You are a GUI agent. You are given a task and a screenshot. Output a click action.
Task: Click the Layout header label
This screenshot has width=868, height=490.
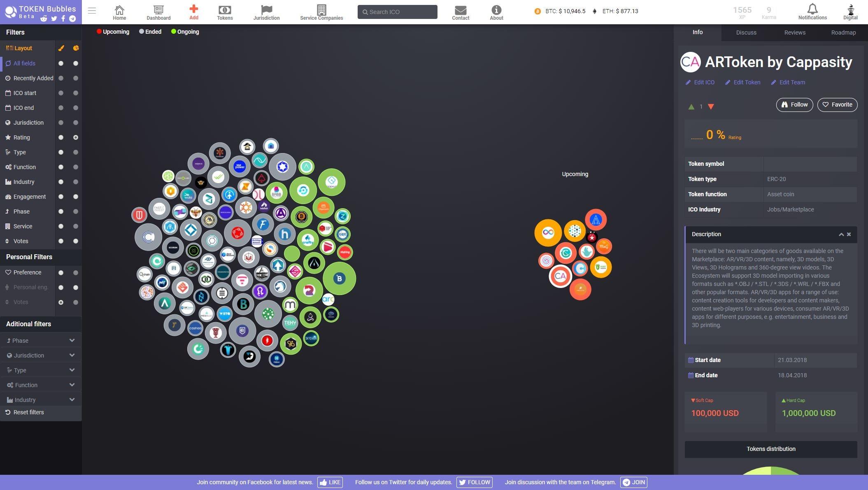pos(23,48)
